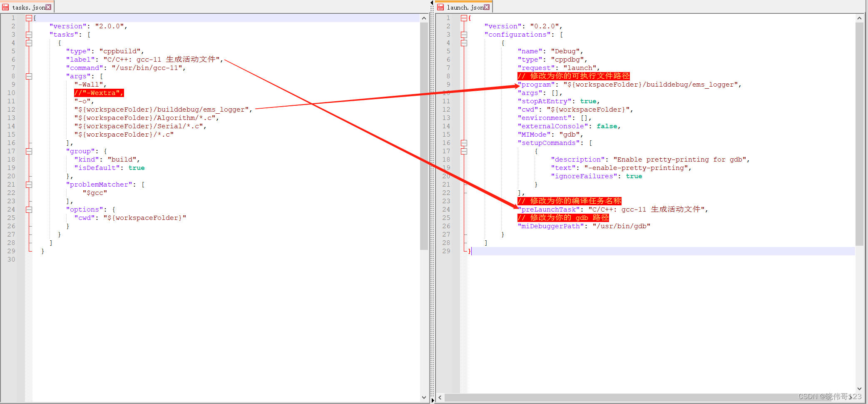Collapse root brace fold on tasks.json line 1
Viewport: 868px width, 404px height.
click(x=29, y=18)
